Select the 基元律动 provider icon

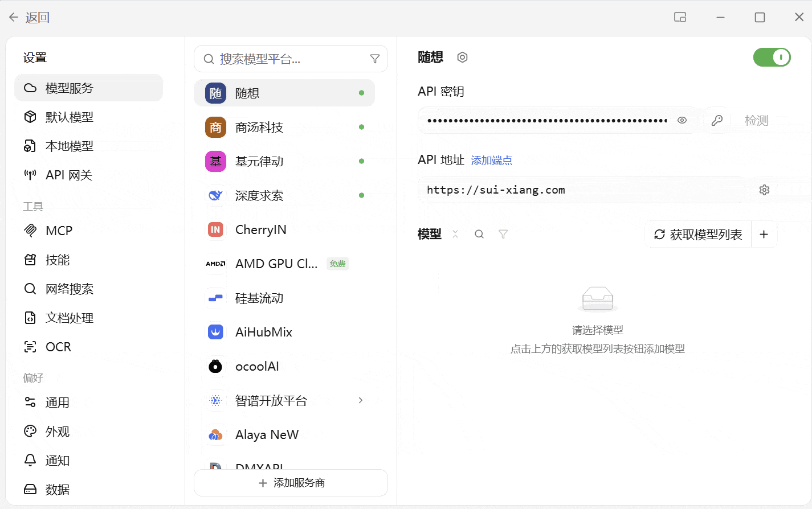[215, 161]
